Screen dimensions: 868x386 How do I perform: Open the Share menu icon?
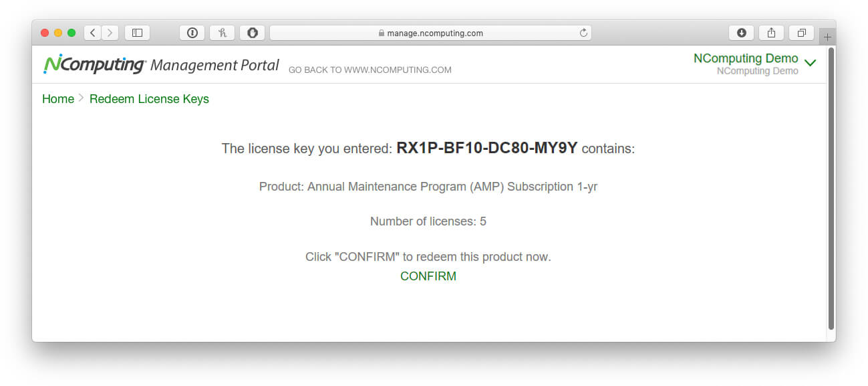[771, 33]
